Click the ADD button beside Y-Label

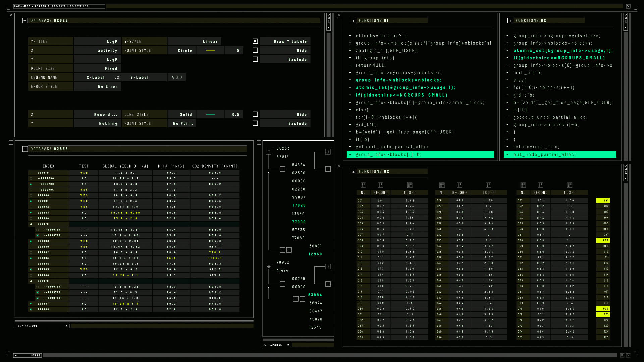tap(177, 77)
